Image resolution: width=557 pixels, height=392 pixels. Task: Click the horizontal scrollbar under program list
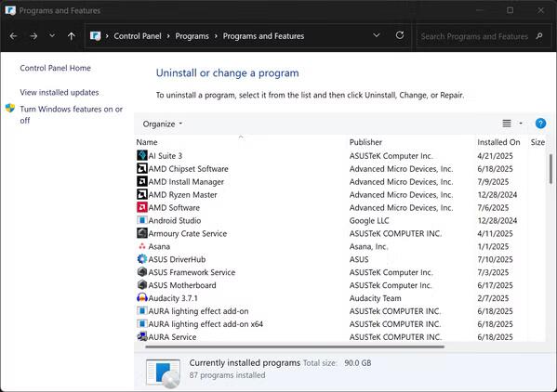pos(295,346)
